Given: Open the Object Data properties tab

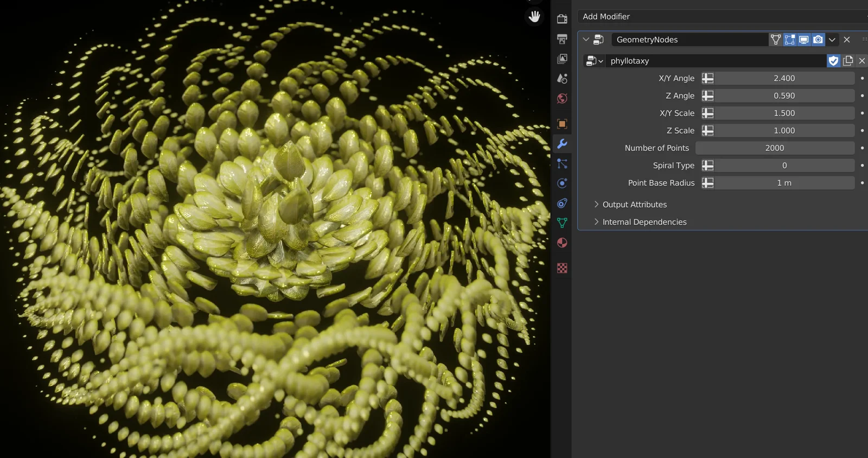Looking at the screenshot, I should [562, 222].
